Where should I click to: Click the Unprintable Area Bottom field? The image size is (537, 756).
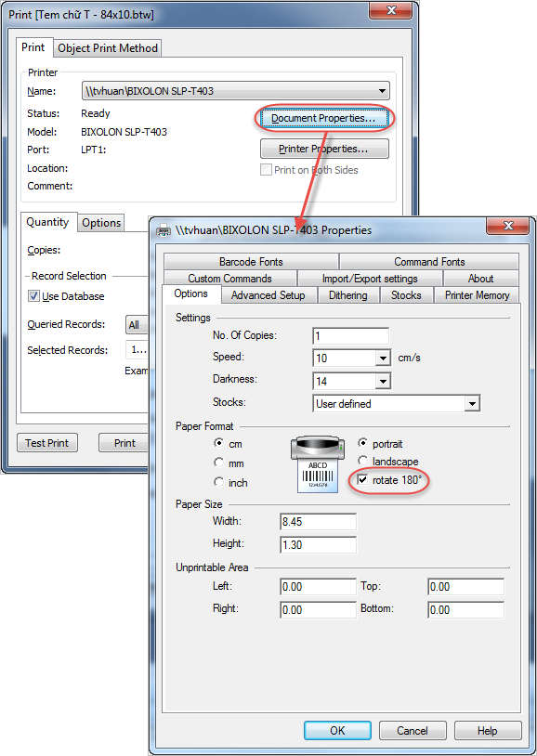point(466,610)
